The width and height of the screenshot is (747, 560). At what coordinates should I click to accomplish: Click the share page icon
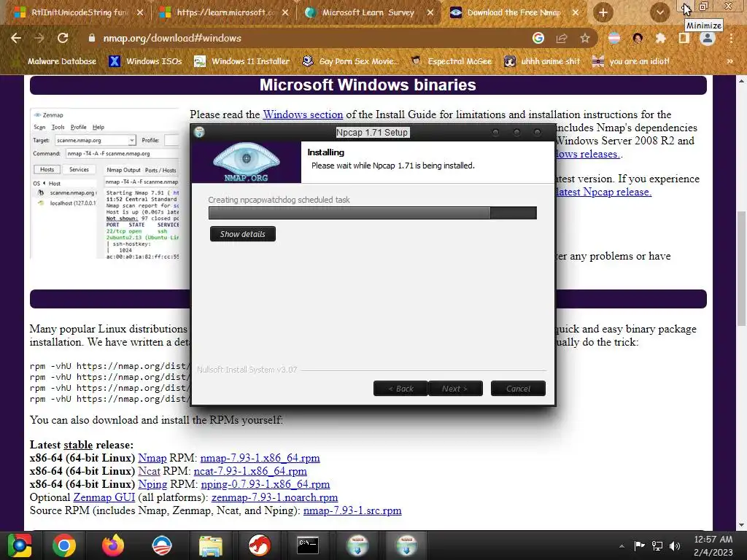point(562,38)
